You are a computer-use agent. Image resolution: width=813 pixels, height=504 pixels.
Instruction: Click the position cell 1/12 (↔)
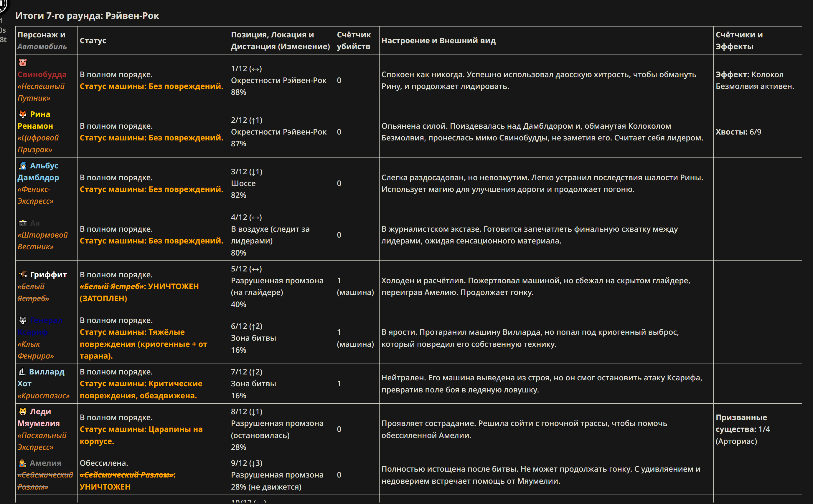coord(247,68)
